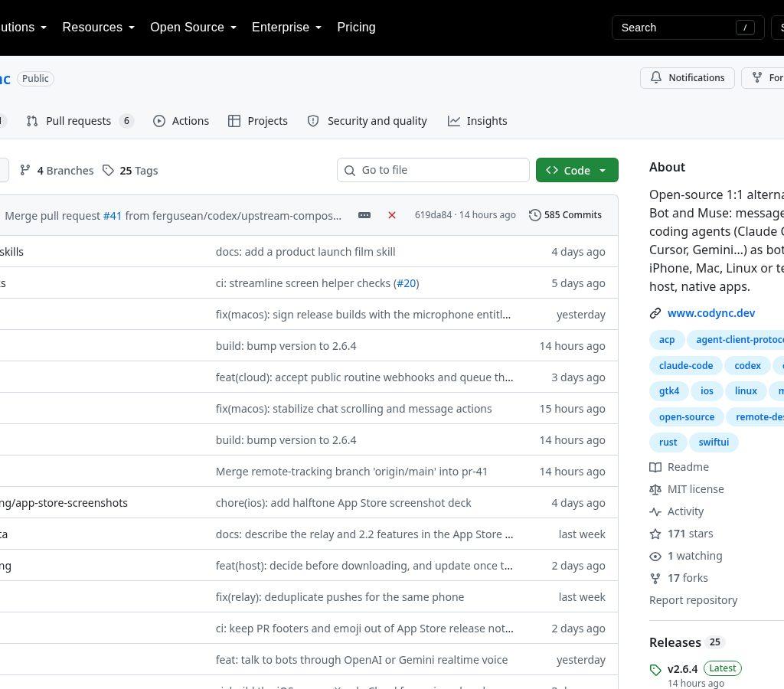Screen dimensions: 784x689
Task: Open Security and quality tab
Action: (x=367, y=121)
